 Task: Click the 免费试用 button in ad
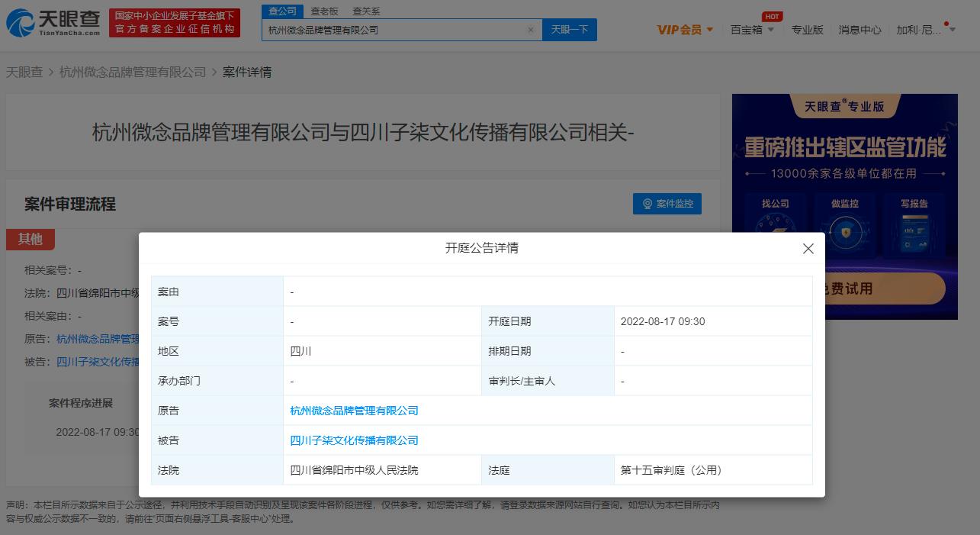(x=886, y=289)
